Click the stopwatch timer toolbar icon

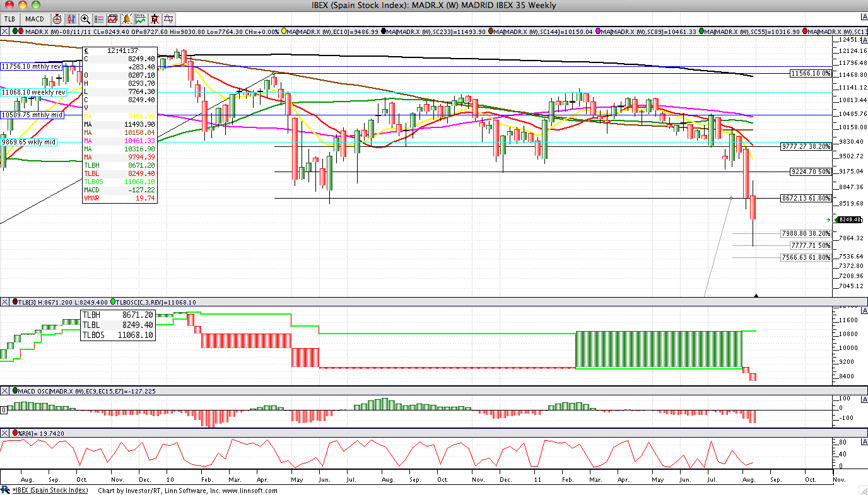point(57,19)
